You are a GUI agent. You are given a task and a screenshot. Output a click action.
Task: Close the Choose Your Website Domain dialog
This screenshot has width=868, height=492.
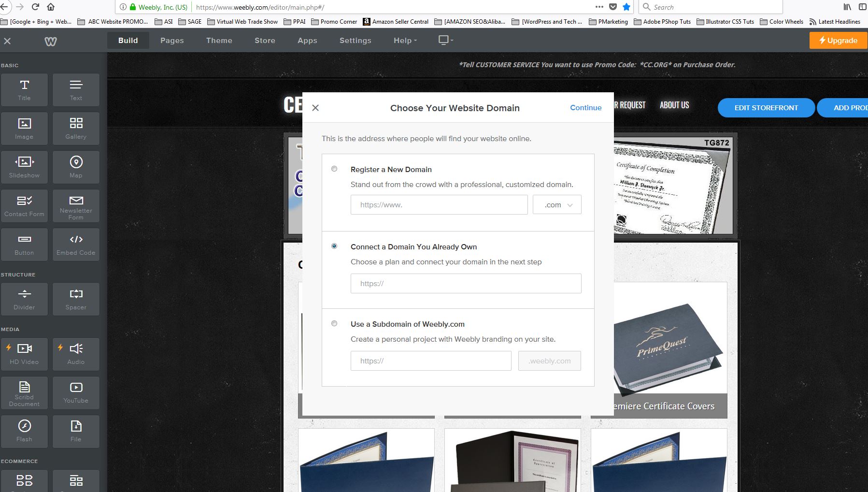(x=315, y=108)
